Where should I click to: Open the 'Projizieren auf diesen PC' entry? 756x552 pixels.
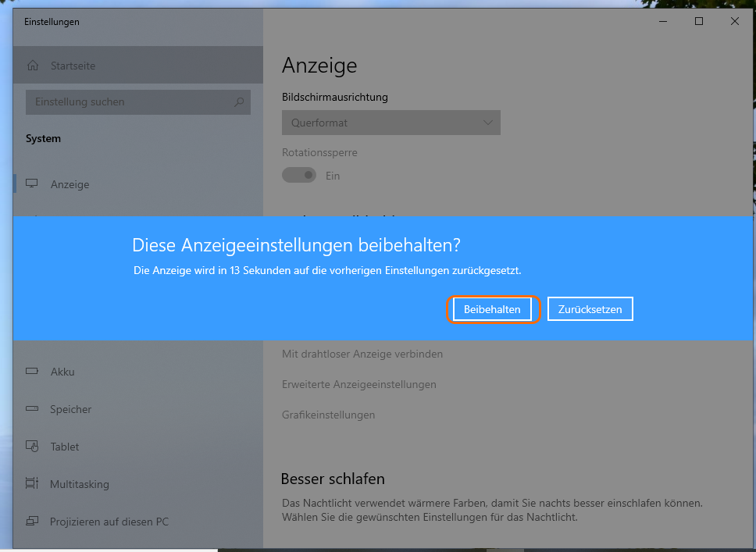coord(109,522)
